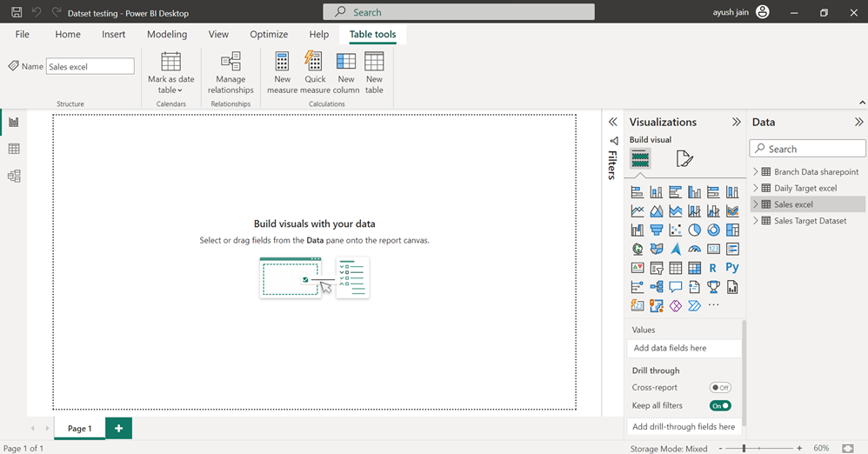The height and width of the screenshot is (454, 868).
Task: Switch to the Modeling tab
Action: click(167, 34)
